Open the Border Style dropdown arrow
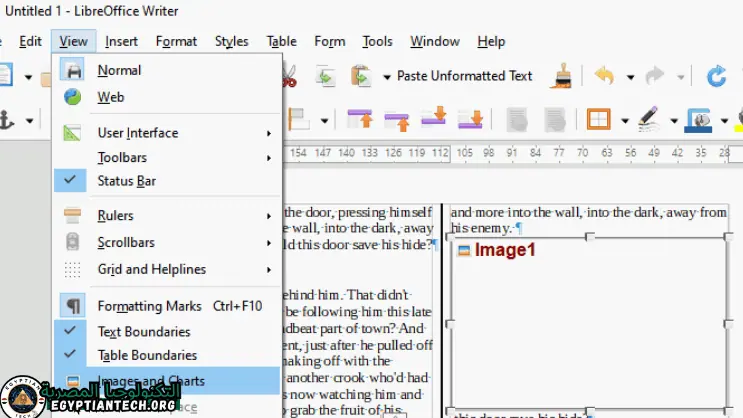The image size is (743, 418). pos(674,121)
